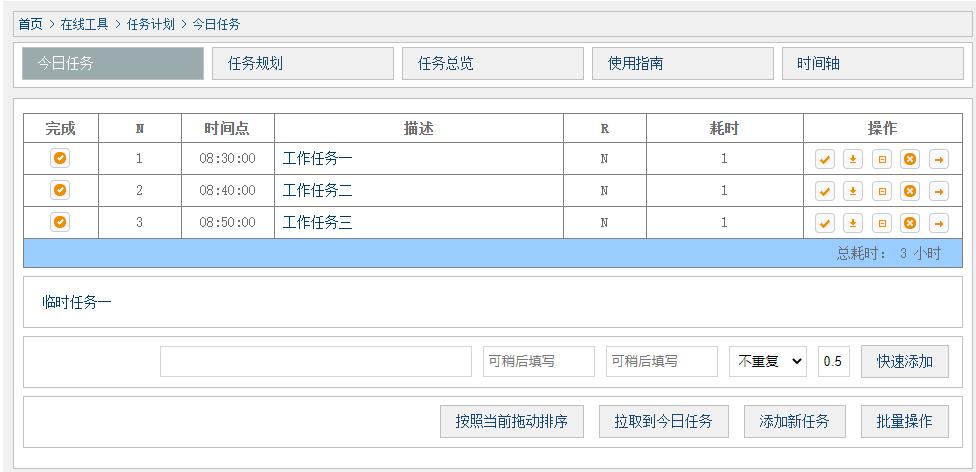Click download-arrow icon in 工作任务三 row
This screenshot has height=472, width=976.
tap(853, 223)
